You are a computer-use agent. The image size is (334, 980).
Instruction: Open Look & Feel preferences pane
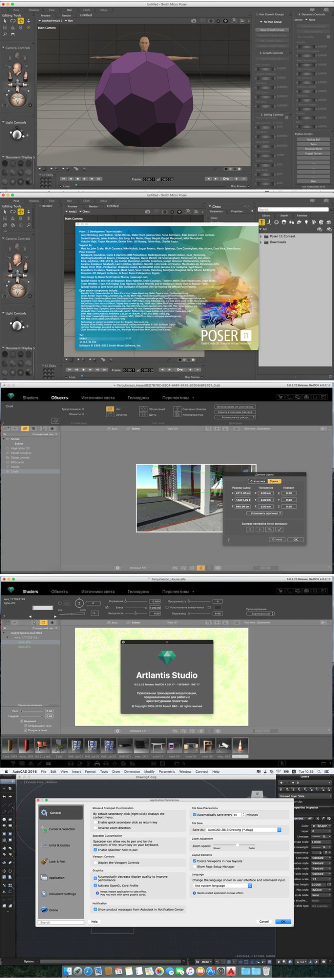click(x=61, y=861)
